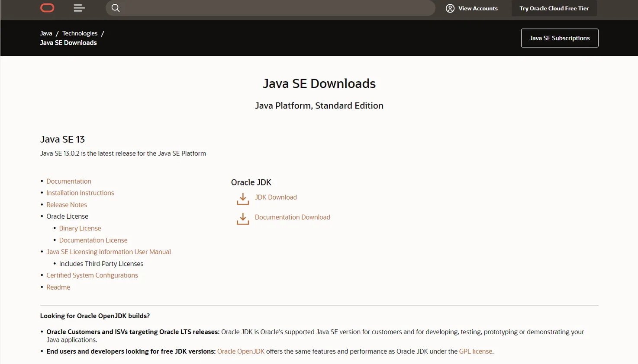
Task: Open the Readme link
Action: 58,287
